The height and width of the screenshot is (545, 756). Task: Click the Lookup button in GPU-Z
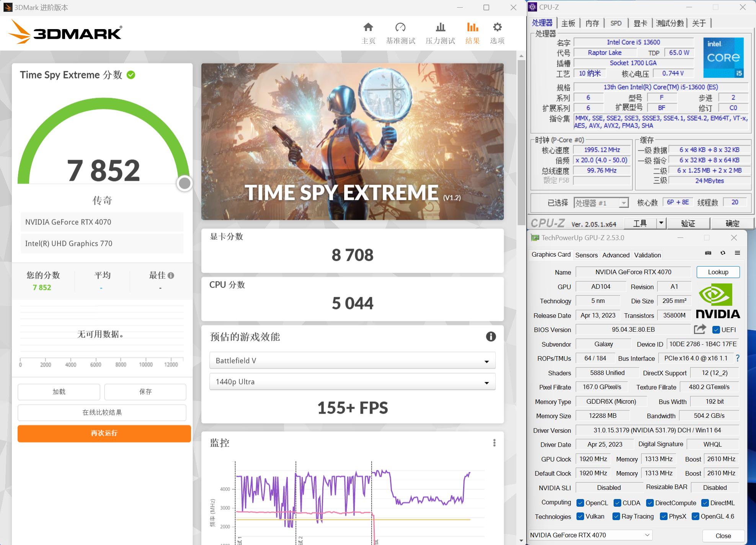click(x=718, y=272)
